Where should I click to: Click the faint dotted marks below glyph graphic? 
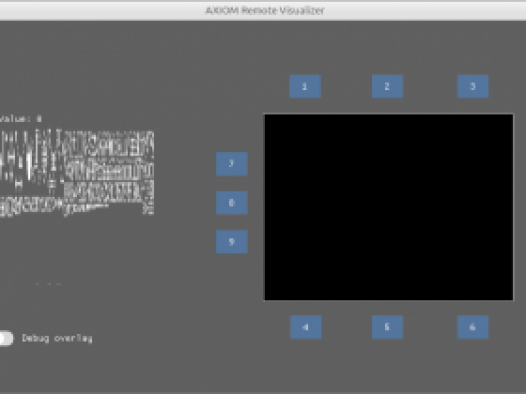49,284
